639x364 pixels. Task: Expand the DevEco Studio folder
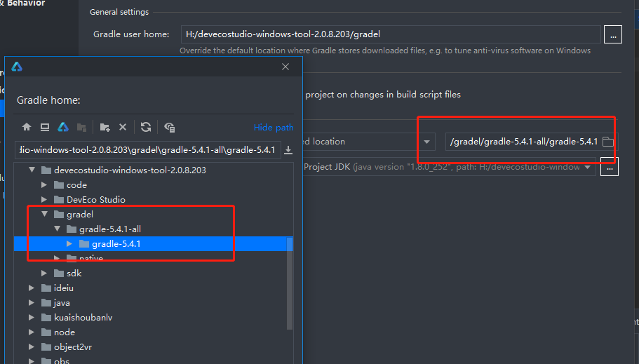[x=44, y=199]
